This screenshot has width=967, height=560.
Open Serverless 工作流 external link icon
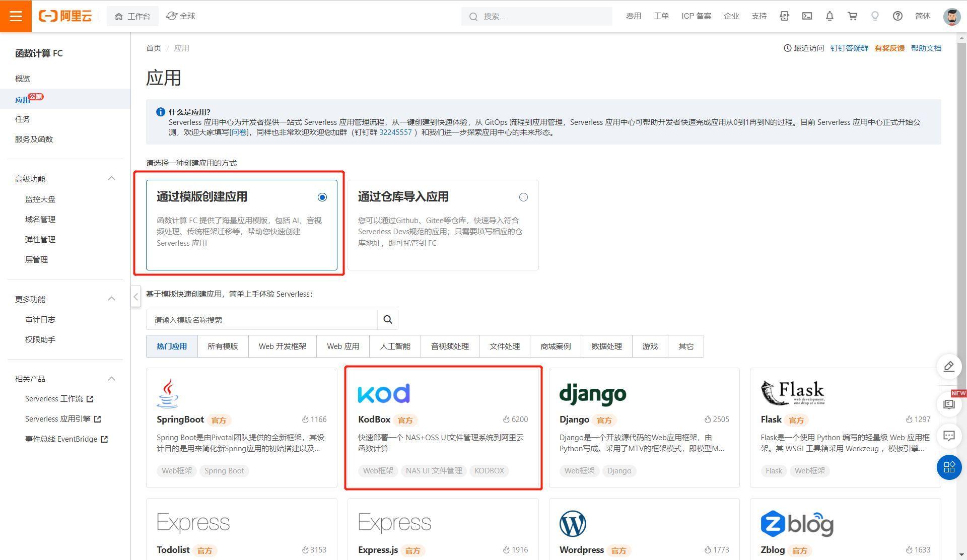pos(90,399)
